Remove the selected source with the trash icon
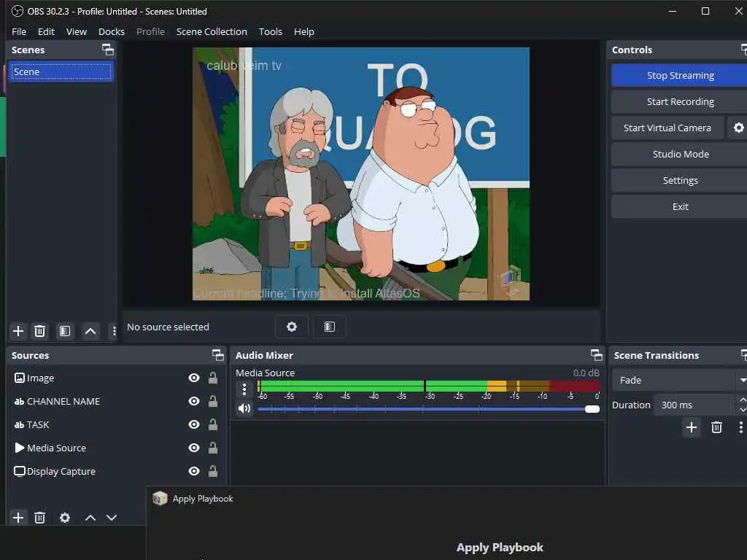The height and width of the screenshot is (560, 747). click(x=40, y=518)
